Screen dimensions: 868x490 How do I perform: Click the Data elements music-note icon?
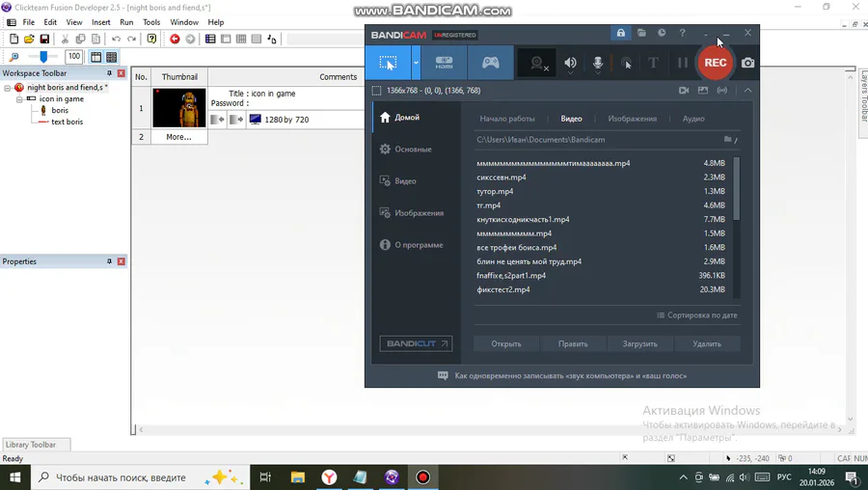click(271, 39)
